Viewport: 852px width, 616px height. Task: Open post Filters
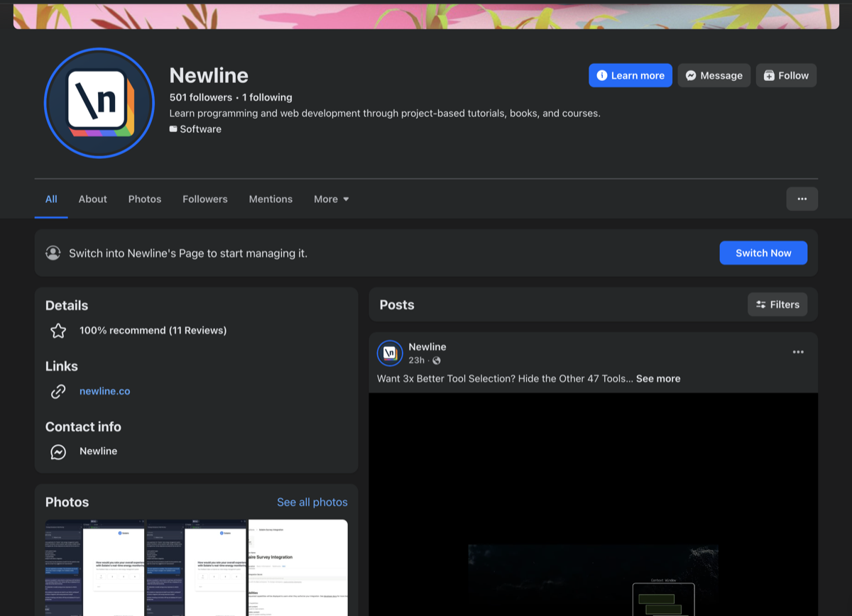coord(777,304)
